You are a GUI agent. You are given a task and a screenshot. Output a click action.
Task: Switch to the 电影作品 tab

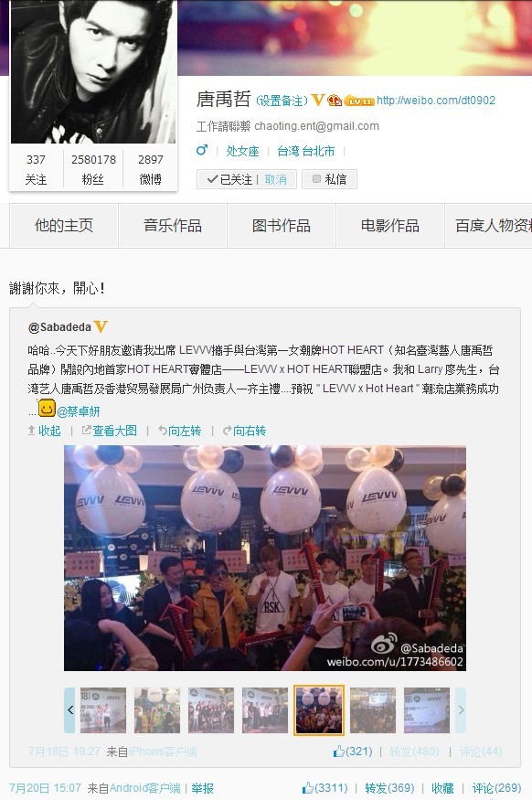coord(390,226)
